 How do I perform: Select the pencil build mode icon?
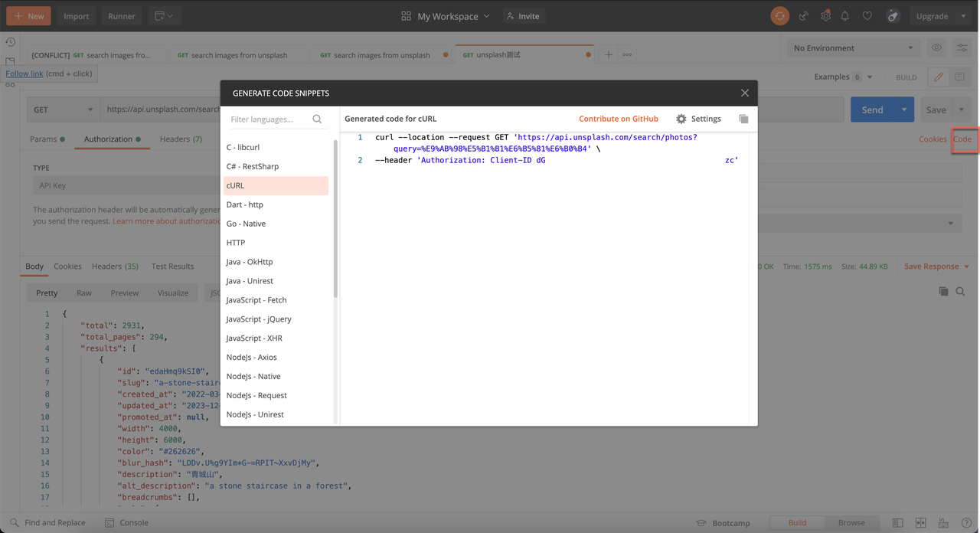[x=938, y=77]
